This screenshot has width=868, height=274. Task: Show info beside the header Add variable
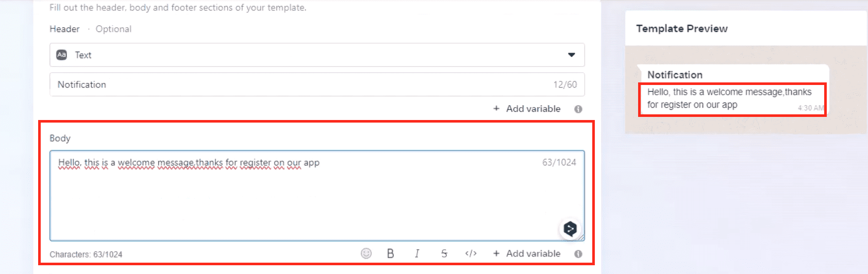coord(578,109)
